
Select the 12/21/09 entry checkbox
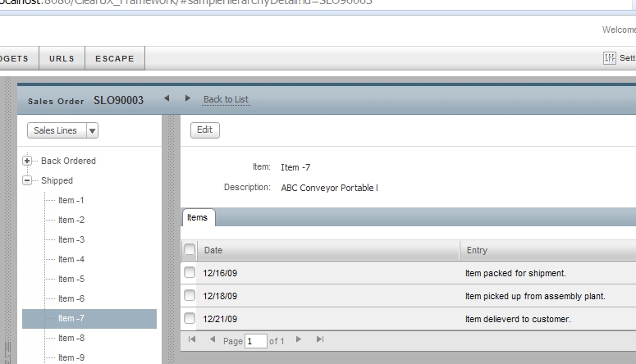point(190,319)
